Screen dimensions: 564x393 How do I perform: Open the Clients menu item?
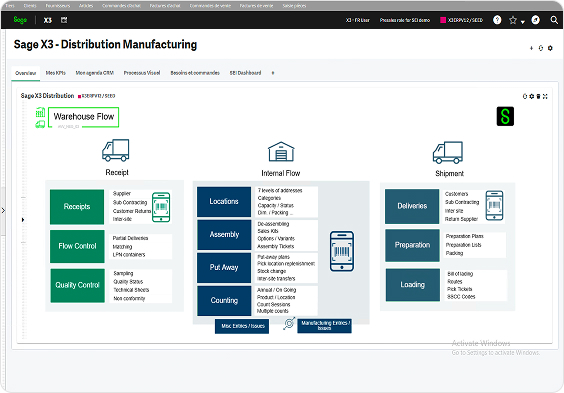30,6
